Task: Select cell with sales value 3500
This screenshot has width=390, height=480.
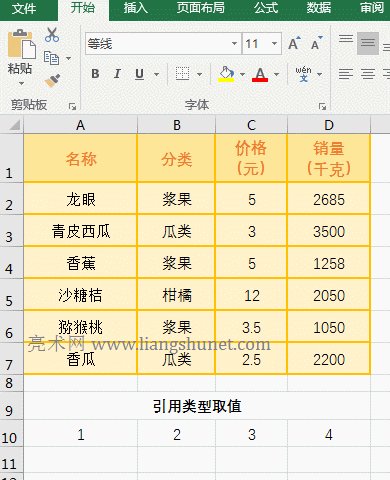Action: pyautogui.click(x=329, y=231)
